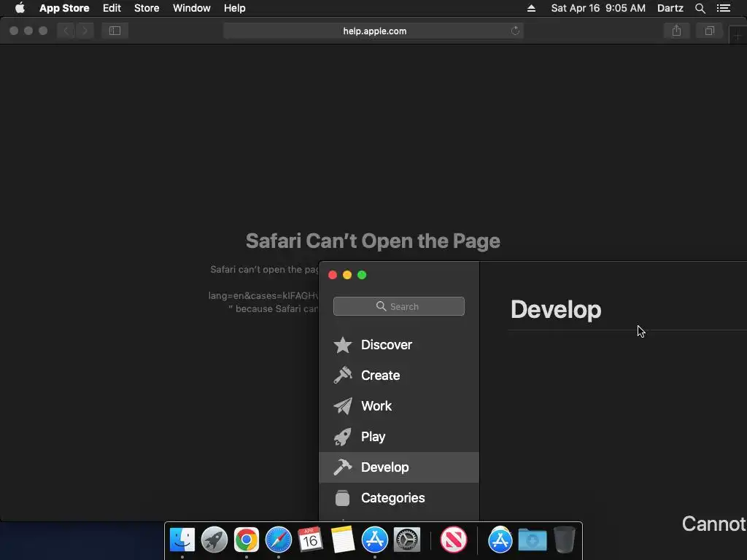Screen dimensions: 747x560
Task: Close the App Store window
Action: (333, 275)
